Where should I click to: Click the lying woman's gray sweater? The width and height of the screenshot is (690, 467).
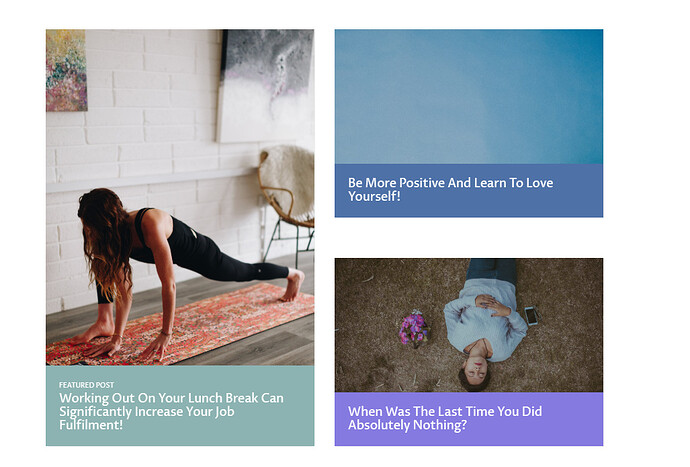pyautogui.click(x=484, y=317)
